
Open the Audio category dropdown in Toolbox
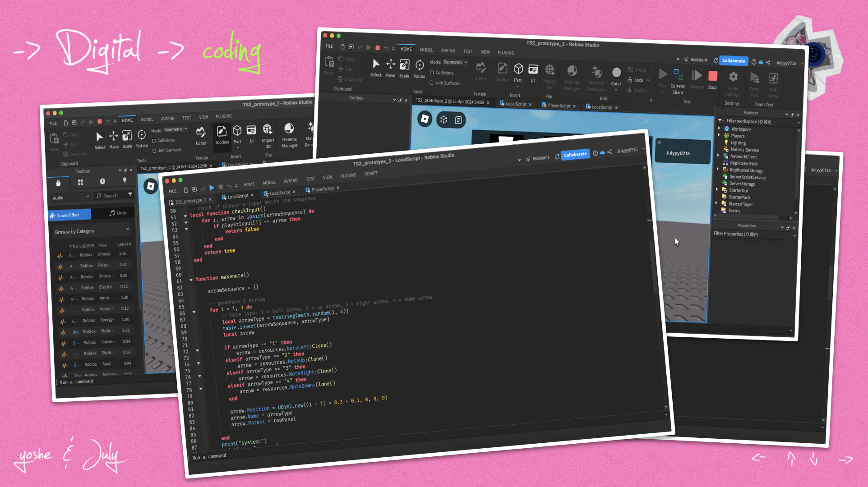pos(71,198)
